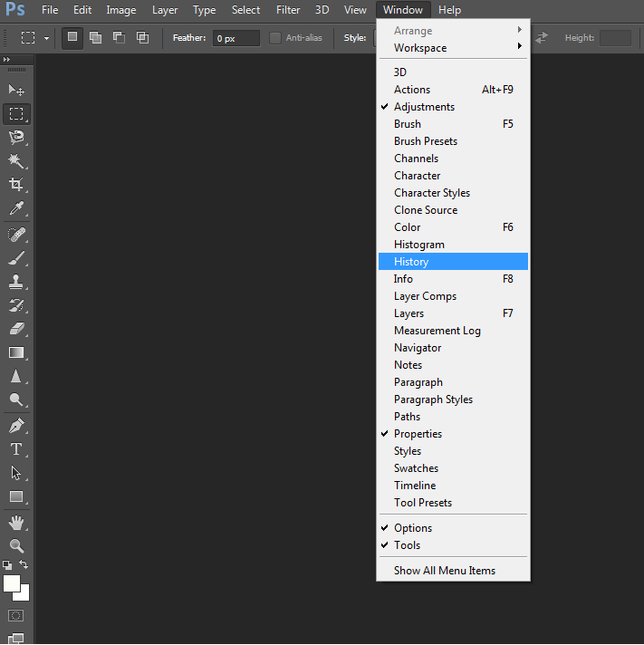Open Timeline from Window menu
The width and height of the screenshot is (644, 645).
[x=453, y=486]
